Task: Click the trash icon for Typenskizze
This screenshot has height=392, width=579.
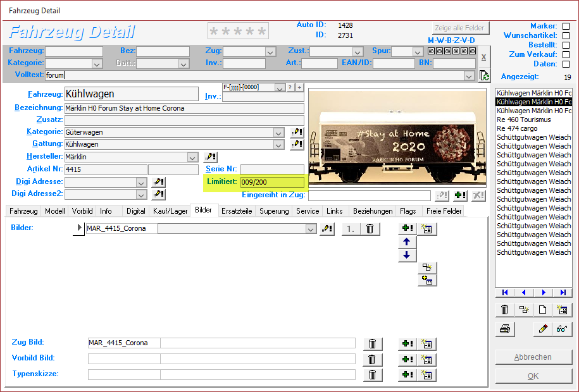Action: point(373,375)
